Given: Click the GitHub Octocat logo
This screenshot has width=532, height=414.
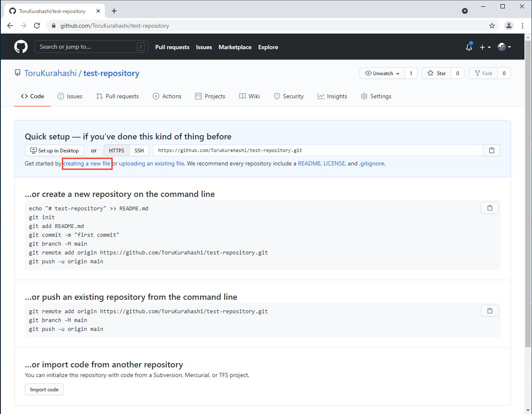Looking at the screenshot, I should click(x=21, y=47).
